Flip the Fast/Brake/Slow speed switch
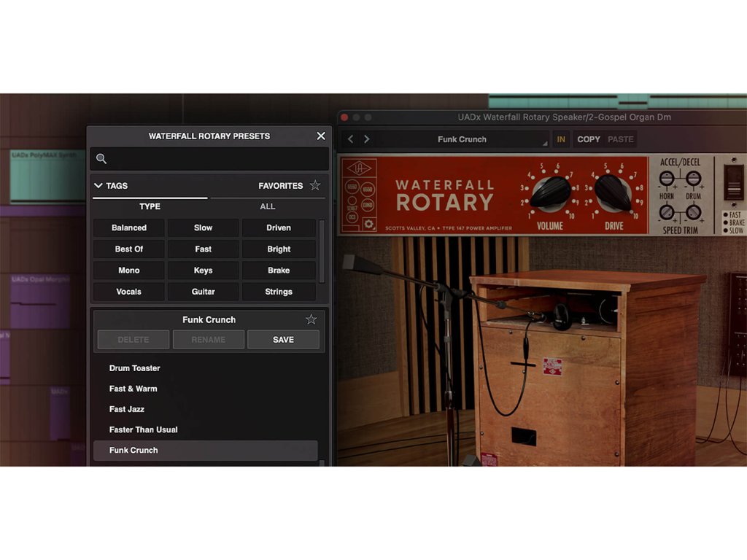This screenshot has width=747, height=560. click(734, 183)
